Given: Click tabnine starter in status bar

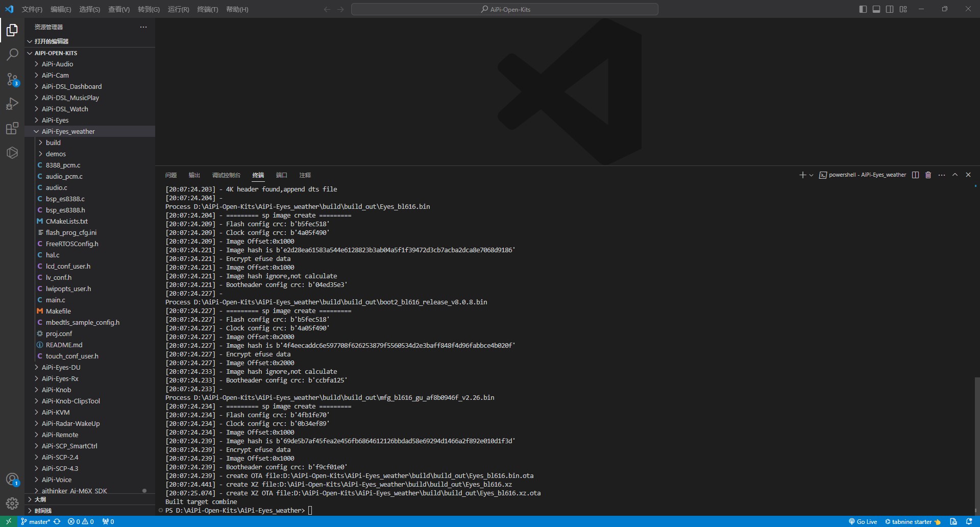Looking at the screenshot, I should [x=913, y=521].
